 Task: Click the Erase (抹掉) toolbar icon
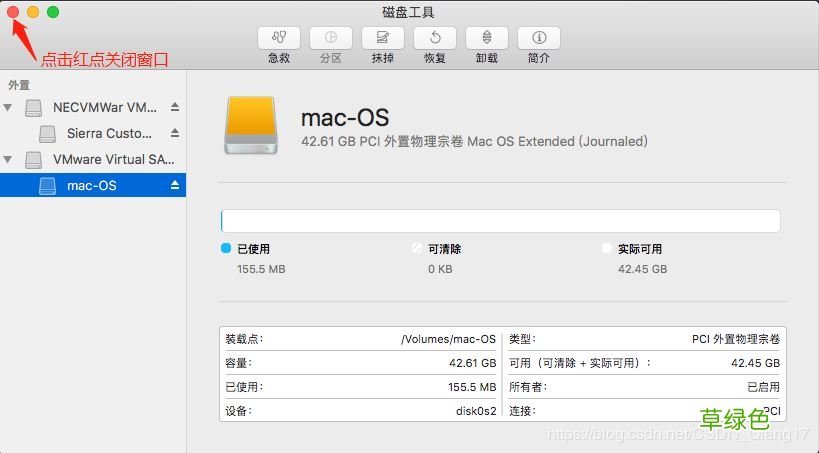click(x=382, y=38)
